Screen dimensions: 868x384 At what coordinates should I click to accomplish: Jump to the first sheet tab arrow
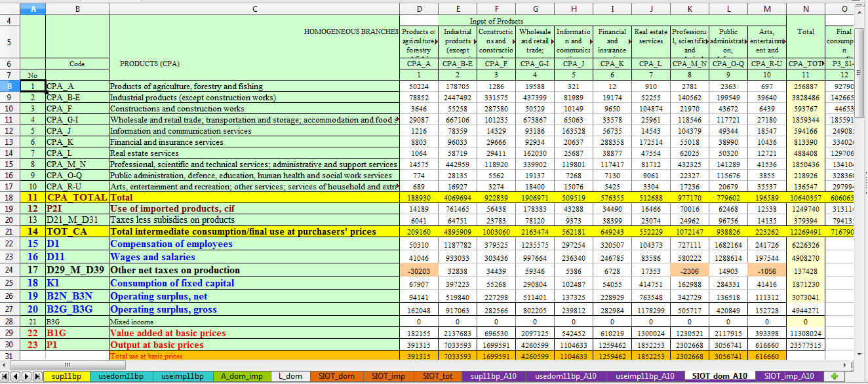5,376
